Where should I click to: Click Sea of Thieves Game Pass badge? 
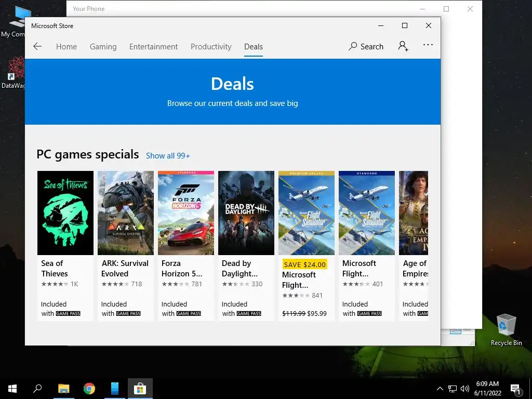pyautogui.click(x=68, y=313)
